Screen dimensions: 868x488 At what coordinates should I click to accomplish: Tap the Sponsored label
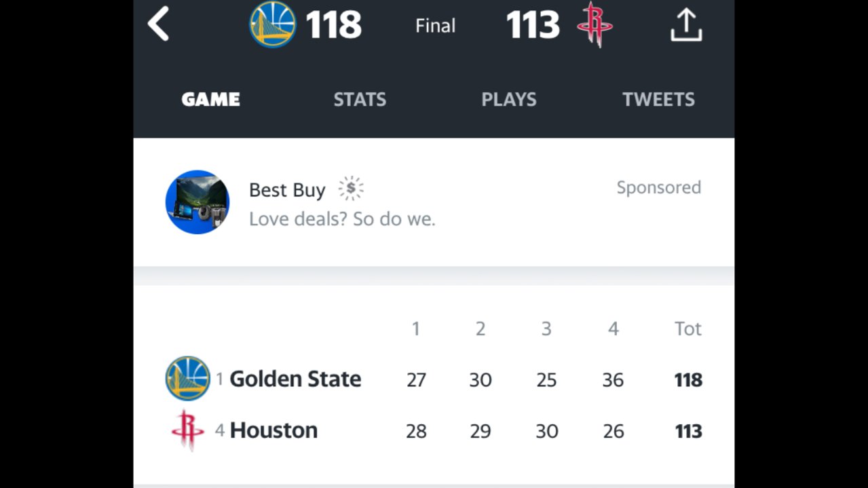[659, 188]
